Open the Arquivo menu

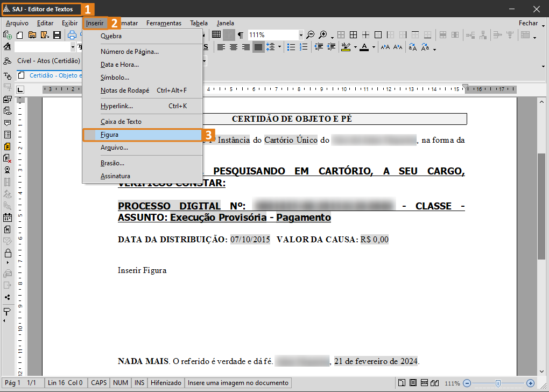(x=17, y=23)
